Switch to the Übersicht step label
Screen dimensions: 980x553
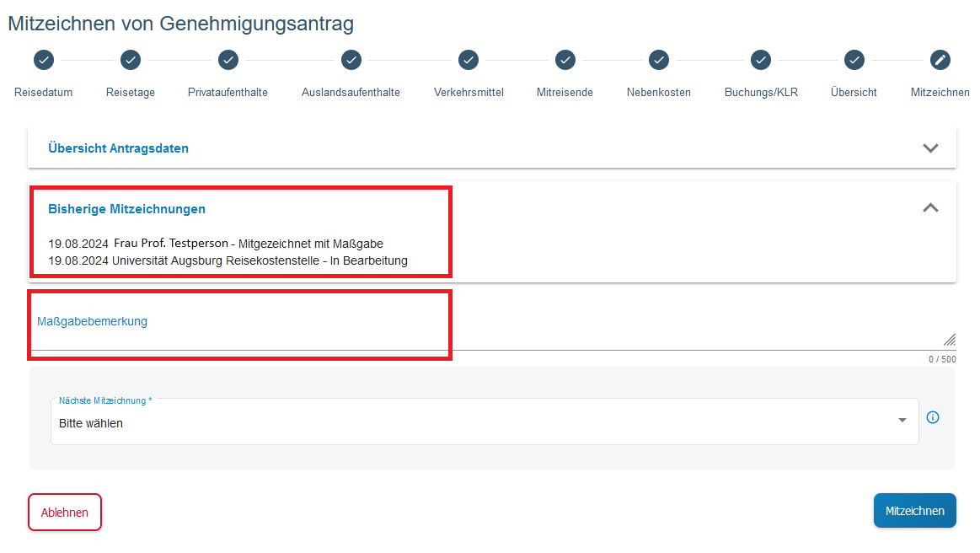(854, 93)
